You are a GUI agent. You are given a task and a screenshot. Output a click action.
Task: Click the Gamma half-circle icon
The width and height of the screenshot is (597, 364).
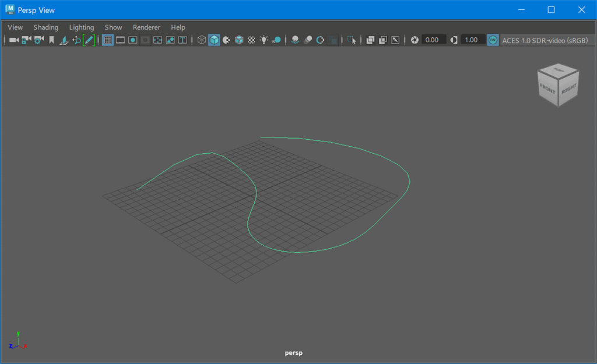tap(454, 40)
